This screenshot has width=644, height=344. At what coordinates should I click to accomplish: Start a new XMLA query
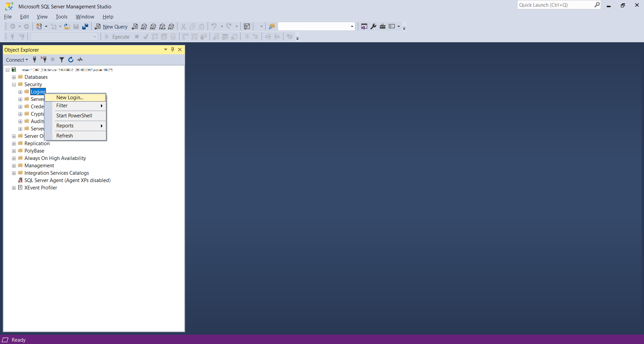point(162,26)
